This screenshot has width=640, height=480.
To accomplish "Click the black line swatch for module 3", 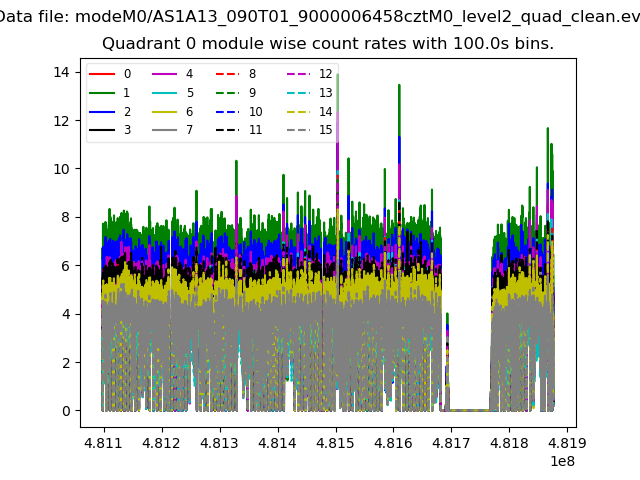I will [x=102, y=130].
